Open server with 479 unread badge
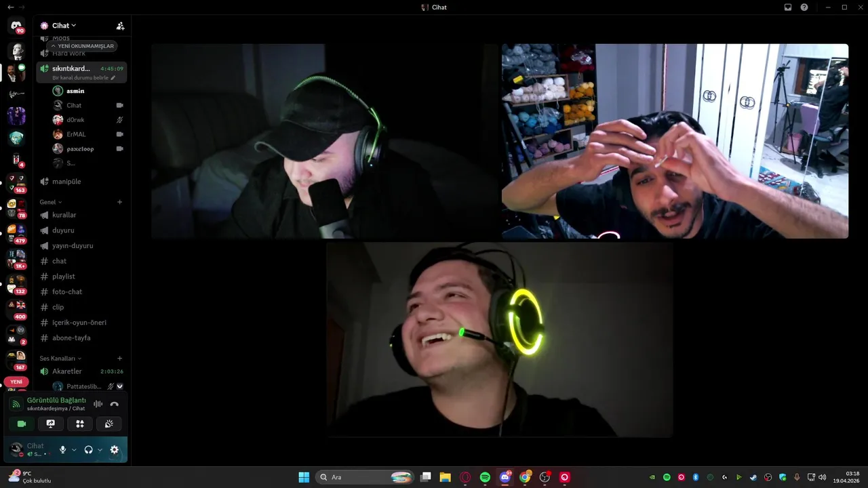 pyautogui.click(x=16, y=234)
